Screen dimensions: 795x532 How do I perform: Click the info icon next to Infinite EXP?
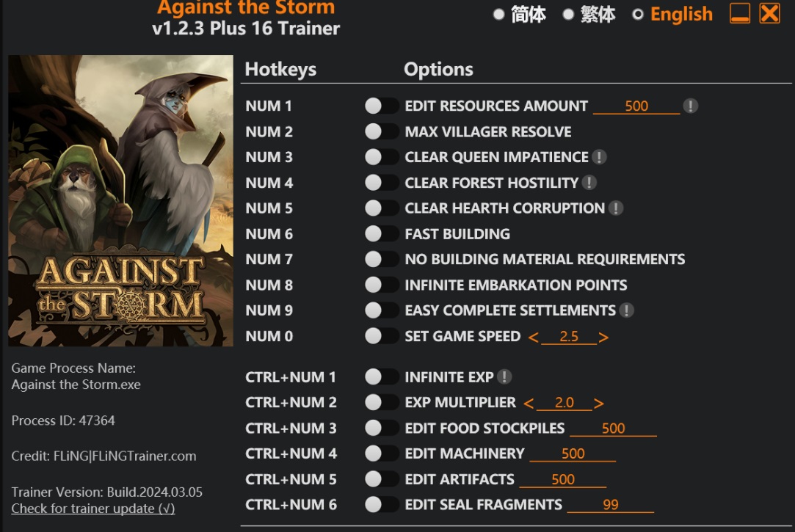[504, 377]
